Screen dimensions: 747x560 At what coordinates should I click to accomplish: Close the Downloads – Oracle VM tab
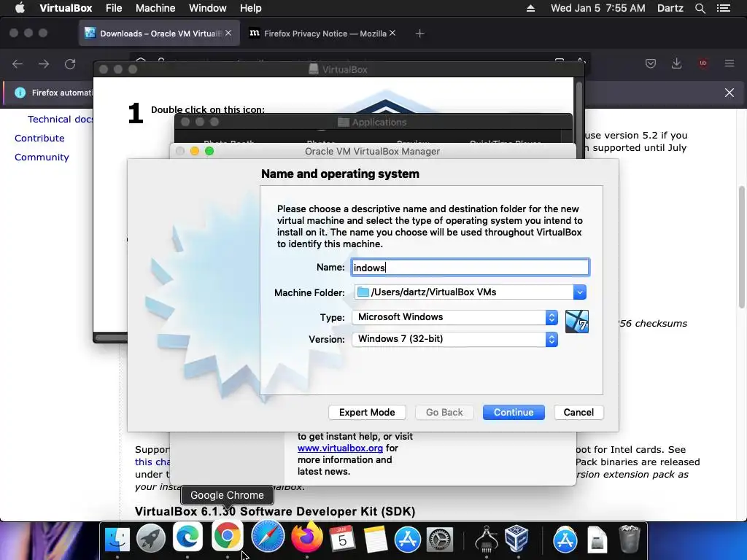(x=228, y=33)
